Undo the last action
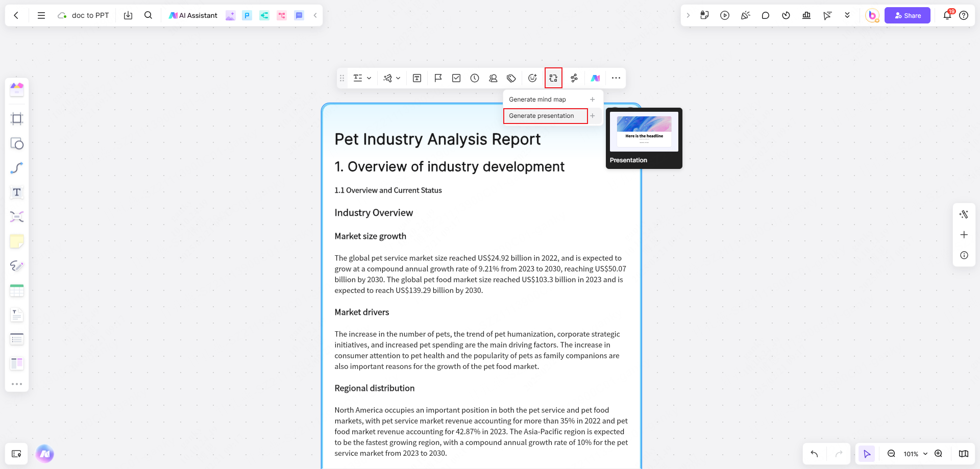The image size is (980, 469). tap(814, 454)
